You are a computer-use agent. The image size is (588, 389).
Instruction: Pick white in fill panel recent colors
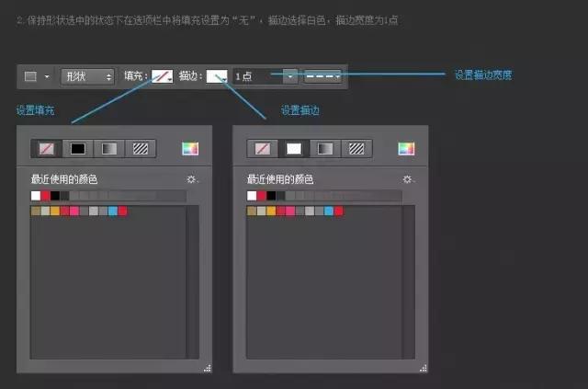36,196
